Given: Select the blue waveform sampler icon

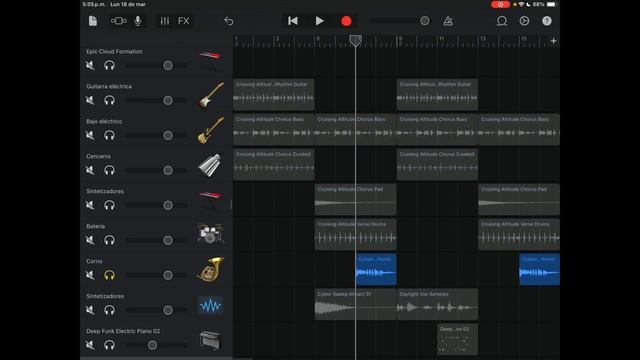Looking at the screenshot, I should (x=211, y=305).
